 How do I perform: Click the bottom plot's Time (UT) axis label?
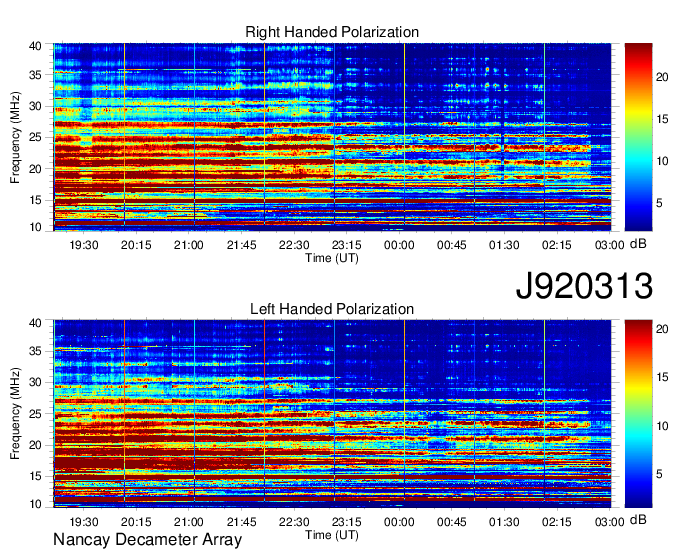point(332,535)
